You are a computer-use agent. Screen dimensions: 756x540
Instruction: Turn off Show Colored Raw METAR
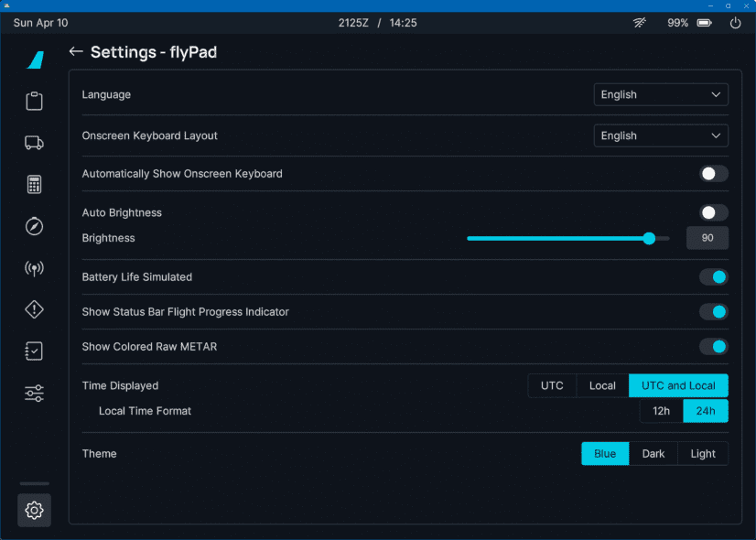(x=713, y=347)
